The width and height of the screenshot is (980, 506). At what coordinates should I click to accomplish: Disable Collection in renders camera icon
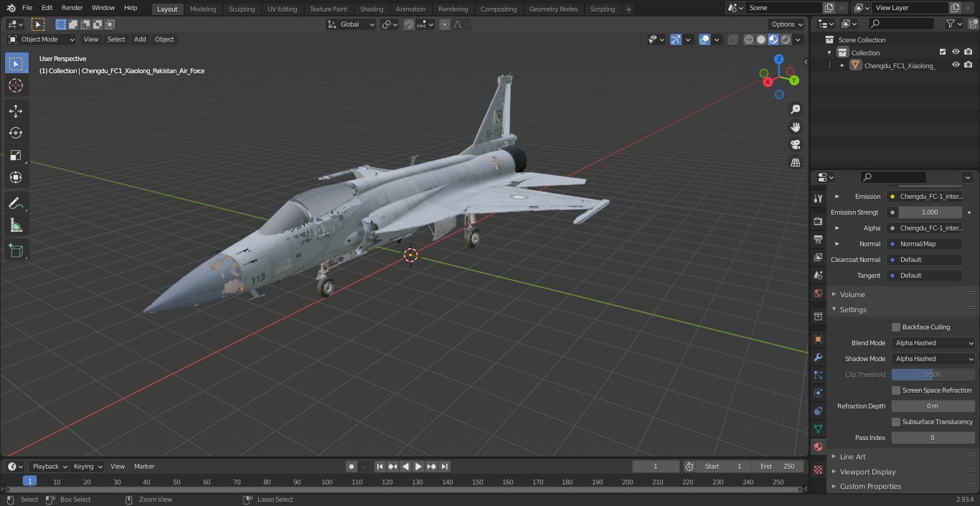point(968,52)
